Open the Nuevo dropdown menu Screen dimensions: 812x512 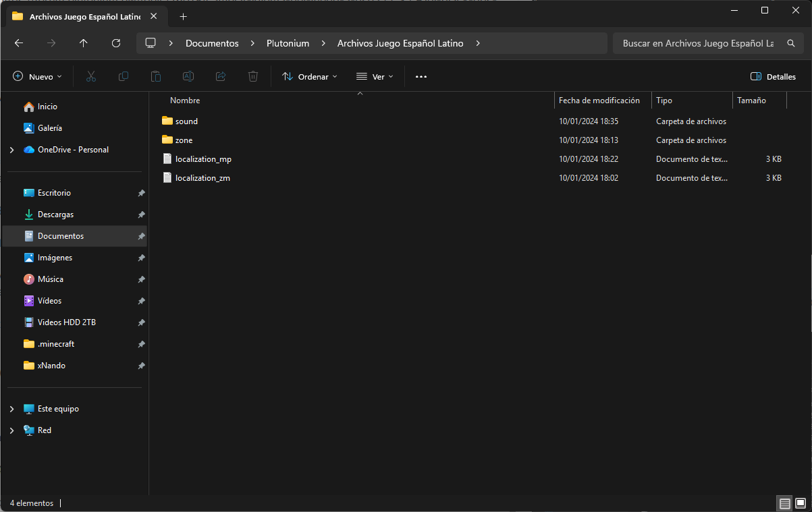point(38,77)
